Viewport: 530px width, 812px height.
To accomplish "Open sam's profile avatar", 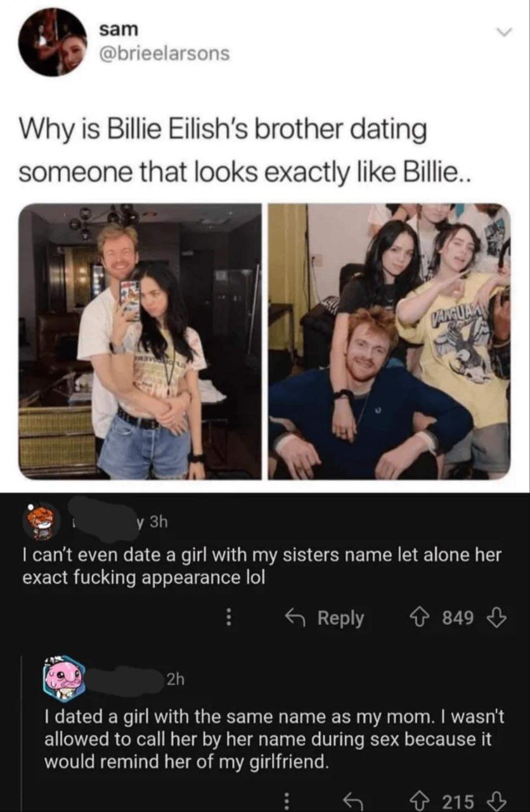I will click(52, 43).
